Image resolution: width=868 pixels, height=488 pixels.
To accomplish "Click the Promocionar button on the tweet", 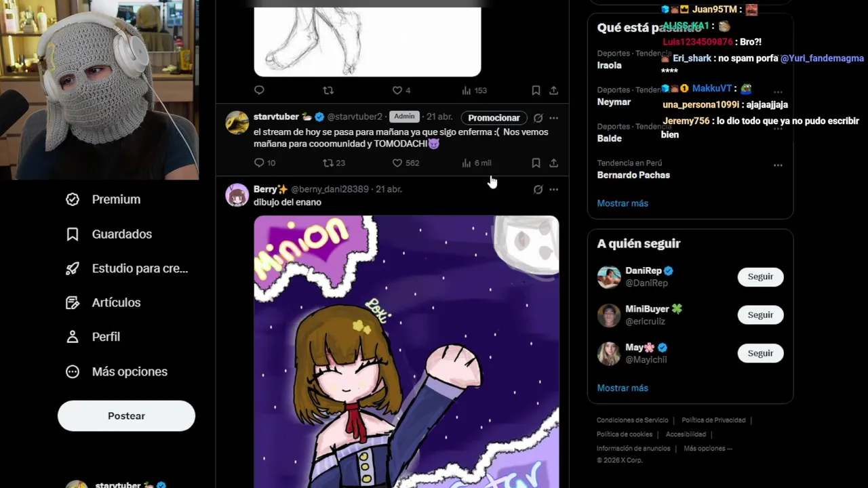I will (x=494, y=118).
